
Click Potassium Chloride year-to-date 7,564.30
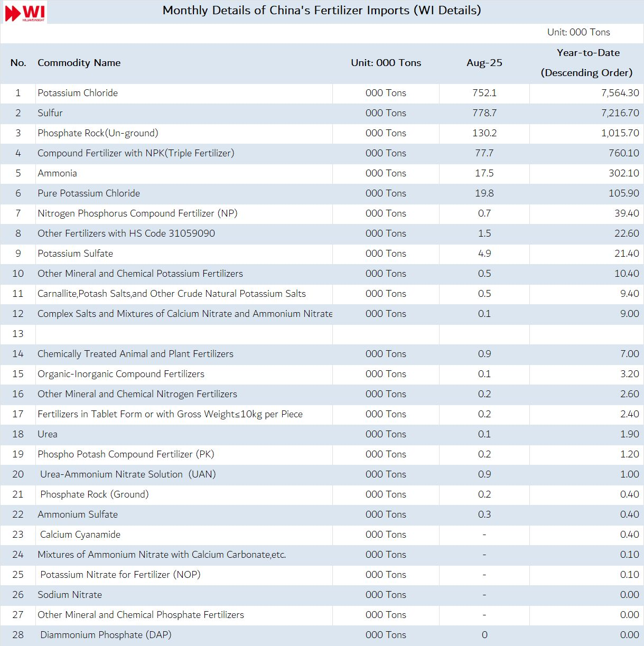[620, 93]
